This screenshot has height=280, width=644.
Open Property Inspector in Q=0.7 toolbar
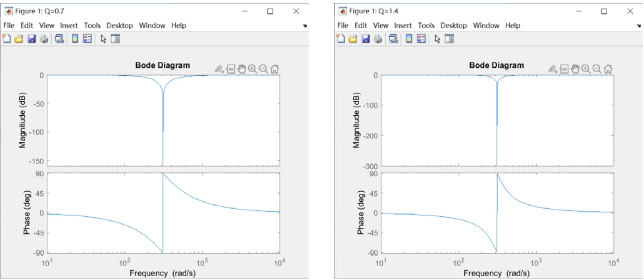tap(115, 39)
